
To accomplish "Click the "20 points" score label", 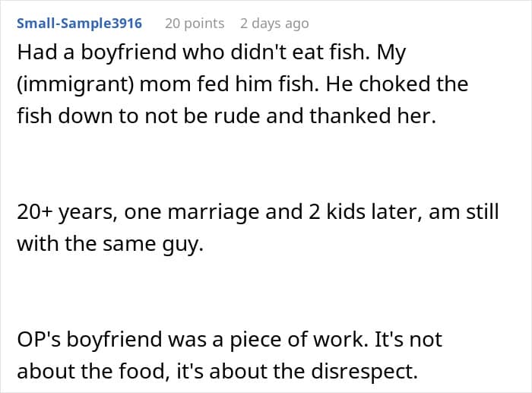I will [195, 24].
